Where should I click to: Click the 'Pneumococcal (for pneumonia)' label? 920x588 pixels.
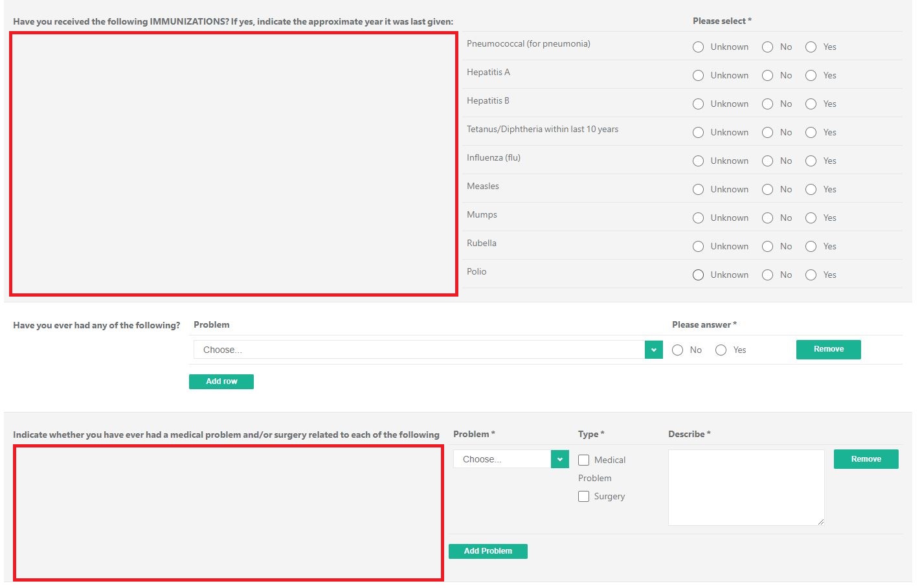[528, 44]
